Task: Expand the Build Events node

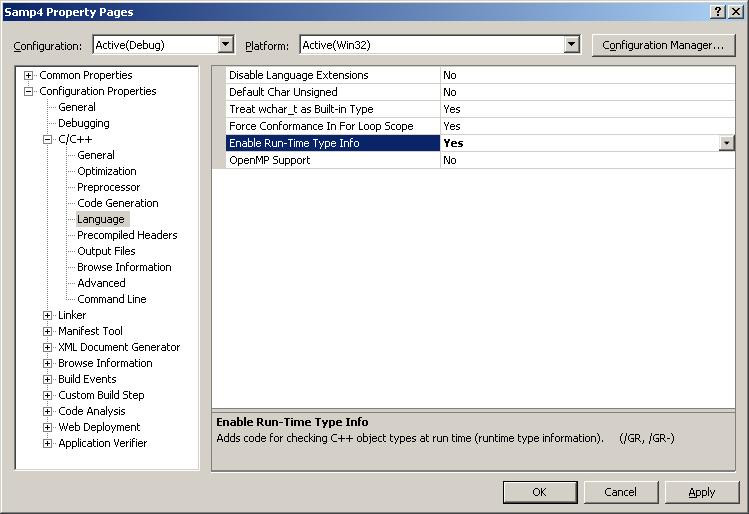Action: click(x=47, y=380)
